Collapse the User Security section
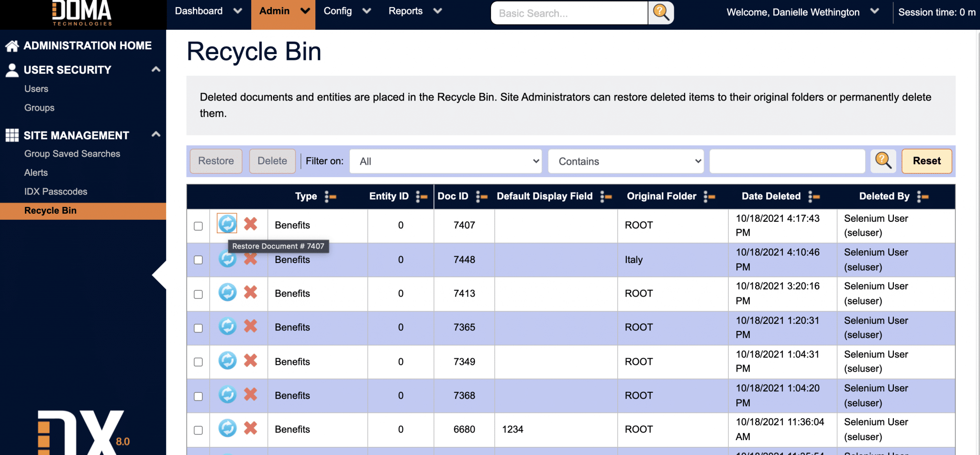This screenshot has height=455, width=980. 156,69
